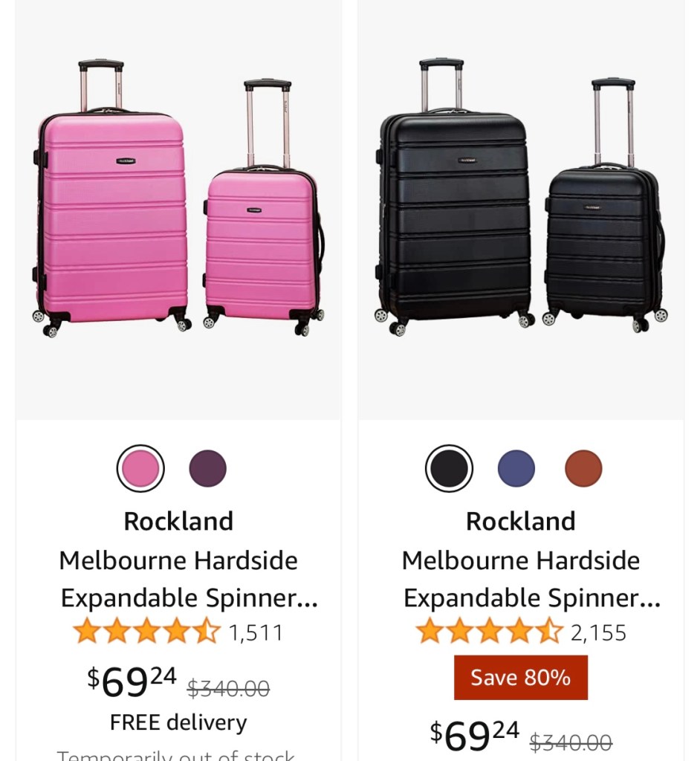
Task: Open the 1,511 reviews count
Action: pos(256,633)
